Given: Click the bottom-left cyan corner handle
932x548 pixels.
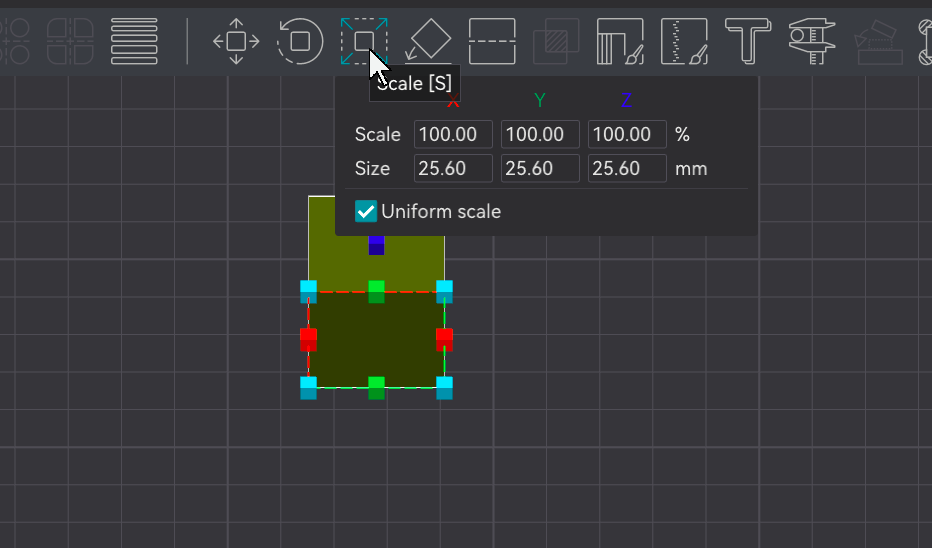Looking at the screenshot, I should click(x=308, y=388).
